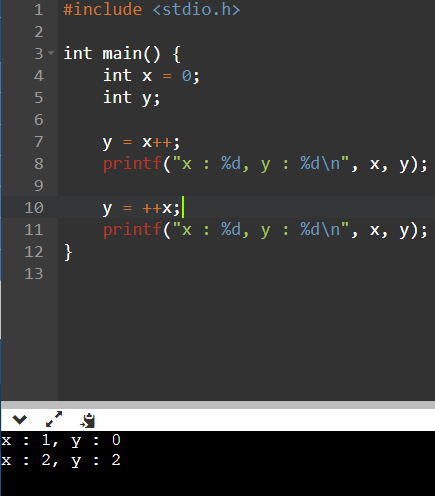Click printf call on line 11
The width and height of the screenshot is (435, 496).
(x=265, y=230)
